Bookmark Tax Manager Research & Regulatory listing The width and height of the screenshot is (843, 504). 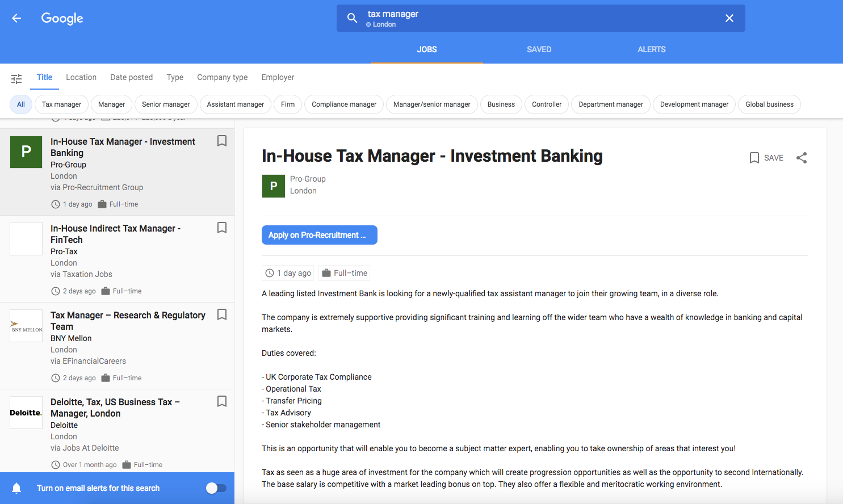click(222, 314)
